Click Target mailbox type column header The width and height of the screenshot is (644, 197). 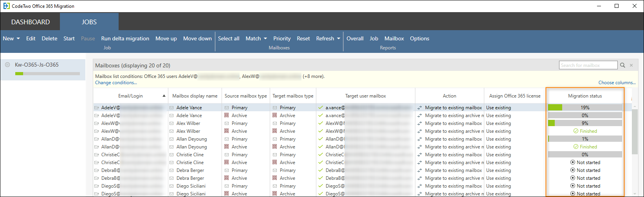pyautogui.click(x=293, y=96)
